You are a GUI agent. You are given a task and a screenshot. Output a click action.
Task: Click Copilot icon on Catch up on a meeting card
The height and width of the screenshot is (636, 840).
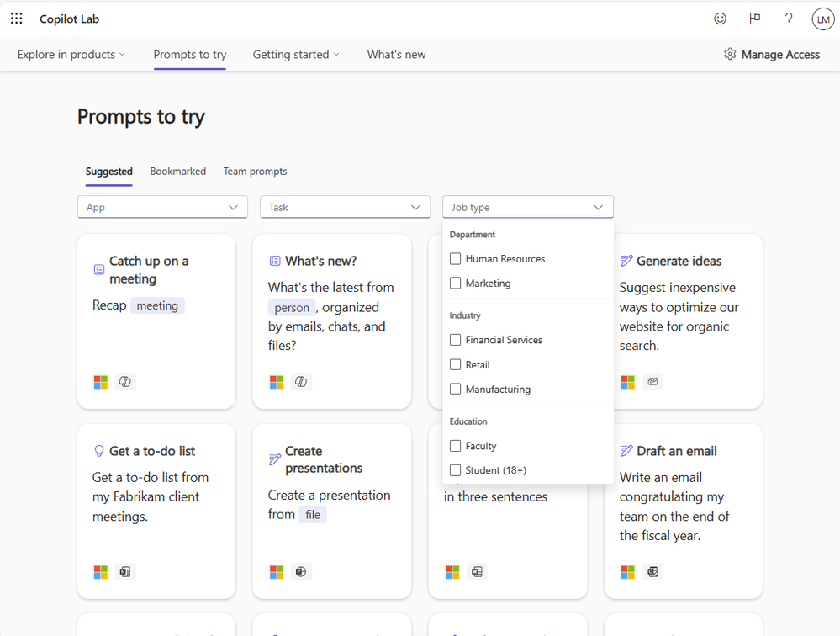(125, 382)
